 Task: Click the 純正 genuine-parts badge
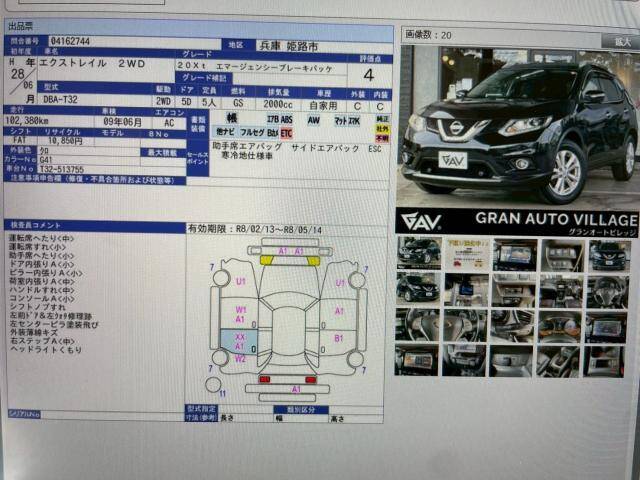click(x=382, y=118)
